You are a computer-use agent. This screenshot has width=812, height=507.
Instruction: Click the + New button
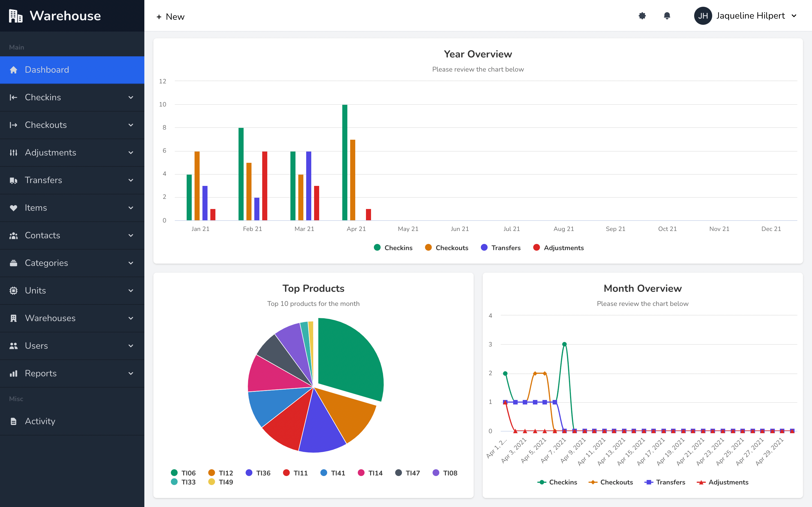pyautogui.click(x=171, y=16)
